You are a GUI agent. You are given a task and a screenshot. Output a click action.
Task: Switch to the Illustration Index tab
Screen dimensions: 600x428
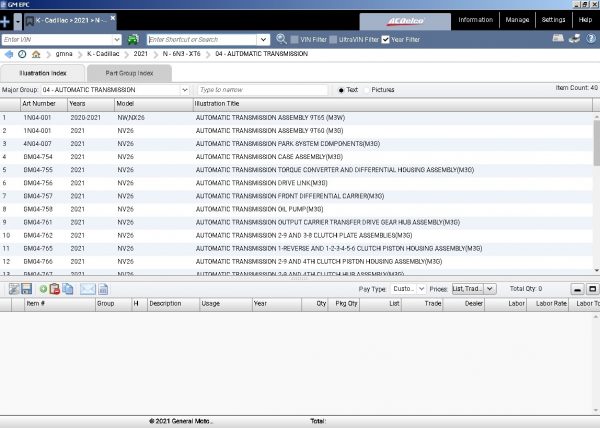point(43,73)
